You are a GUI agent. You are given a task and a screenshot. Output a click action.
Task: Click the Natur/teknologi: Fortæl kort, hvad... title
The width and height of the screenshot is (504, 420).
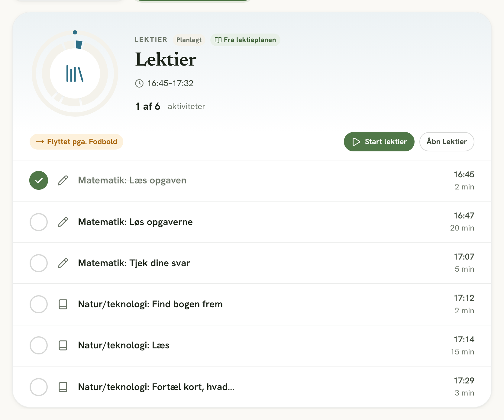156,387
